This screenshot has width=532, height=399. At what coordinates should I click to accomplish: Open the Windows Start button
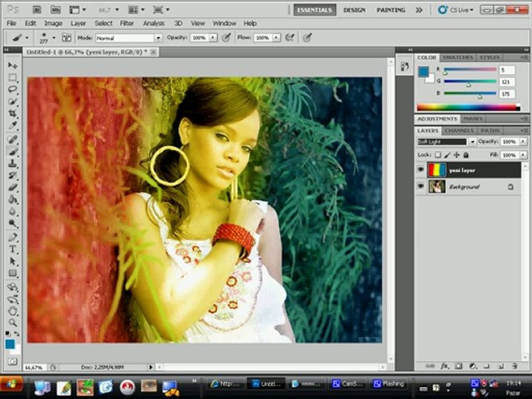[x=12, y=383]
